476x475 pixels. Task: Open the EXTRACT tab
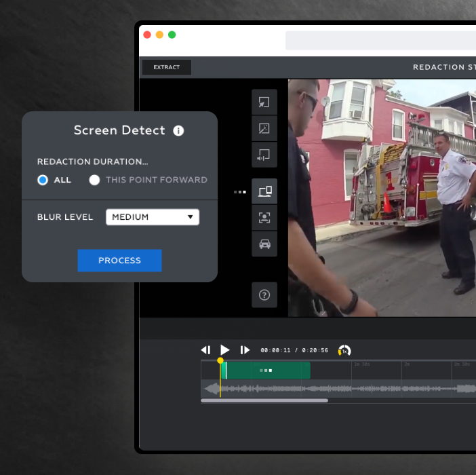click(x=166, y=67)
